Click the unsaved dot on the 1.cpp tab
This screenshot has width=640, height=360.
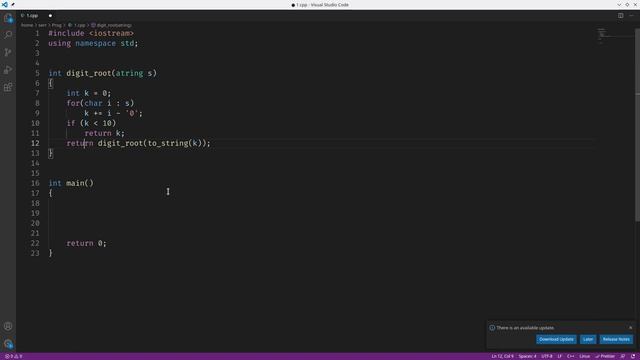coord(50,16)
